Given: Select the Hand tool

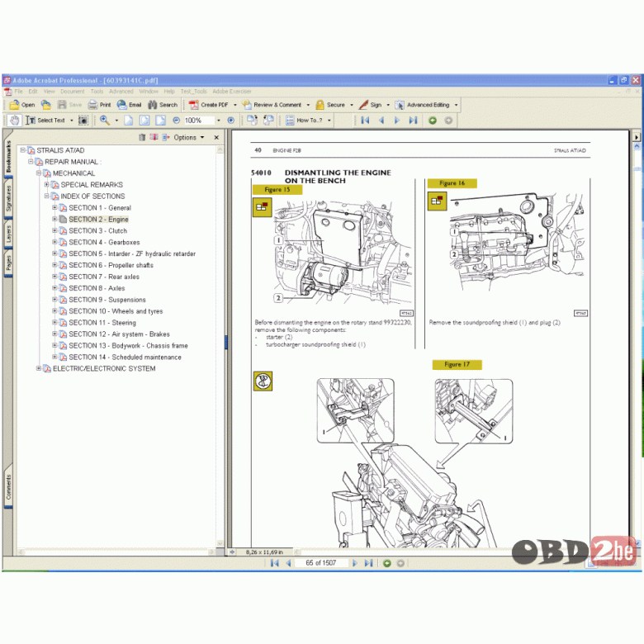Looking at the screenshot, I should 15,121.
